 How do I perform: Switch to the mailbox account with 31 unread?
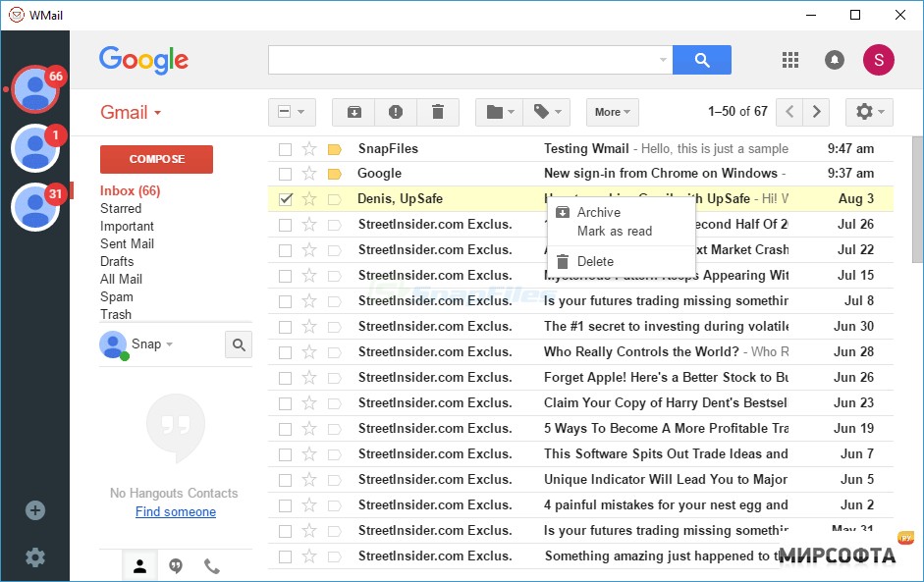[x=35, y=206]
